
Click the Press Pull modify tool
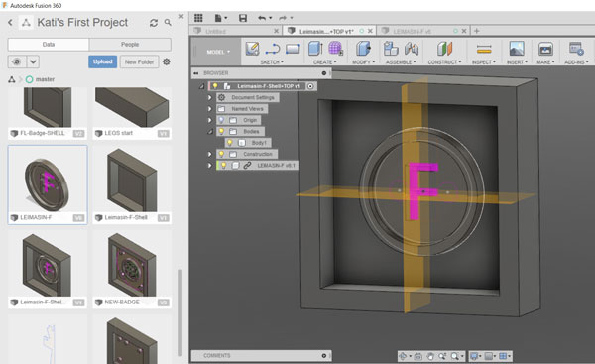click(x=363, y=49)
